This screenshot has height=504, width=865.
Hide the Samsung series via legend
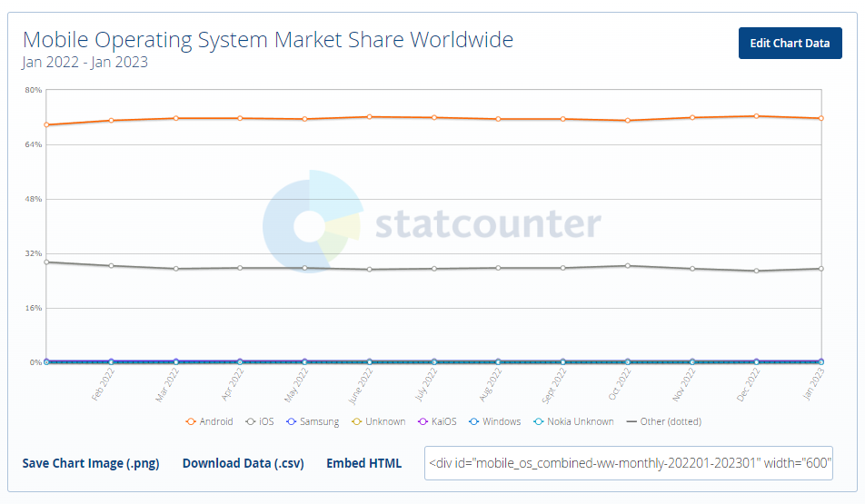[313, 421]
